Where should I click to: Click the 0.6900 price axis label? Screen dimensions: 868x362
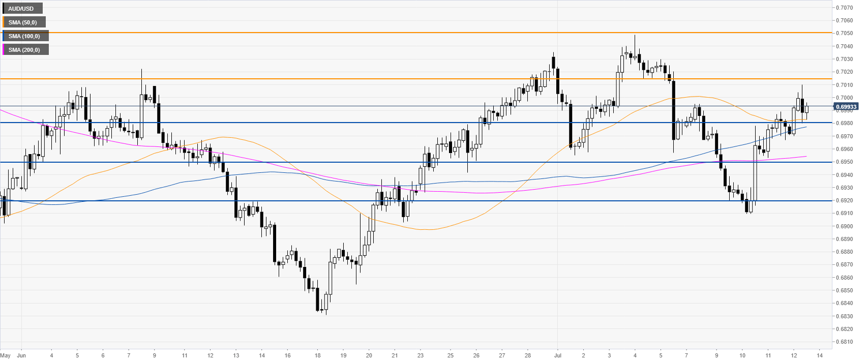pos(846,226)
